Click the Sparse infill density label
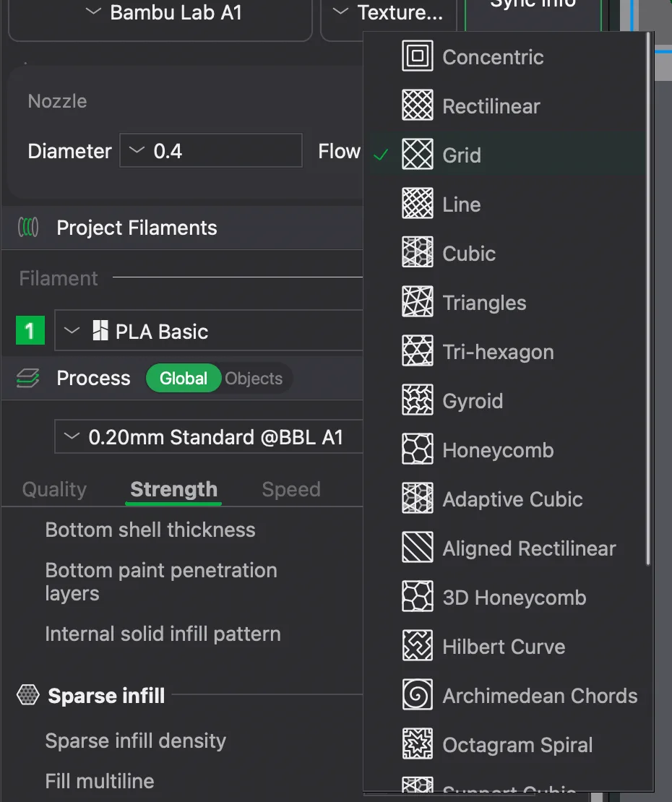Viewport: 672px width, 802px height. point(136,741)
